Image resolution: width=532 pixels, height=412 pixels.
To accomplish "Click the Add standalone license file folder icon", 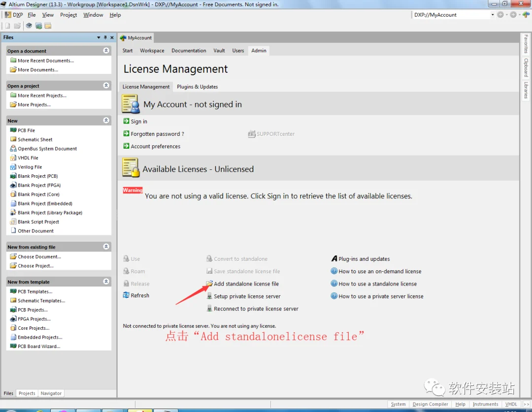I will coord(209,284).
